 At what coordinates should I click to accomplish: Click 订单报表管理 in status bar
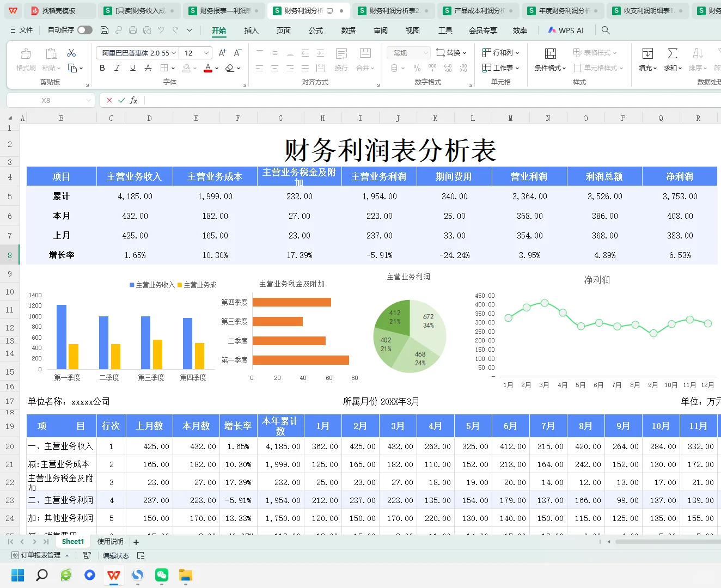pos(40,555)
